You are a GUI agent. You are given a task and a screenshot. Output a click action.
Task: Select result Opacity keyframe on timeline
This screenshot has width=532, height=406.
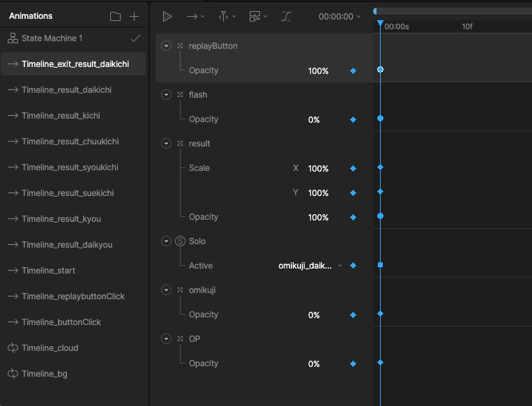click(380, 216)
